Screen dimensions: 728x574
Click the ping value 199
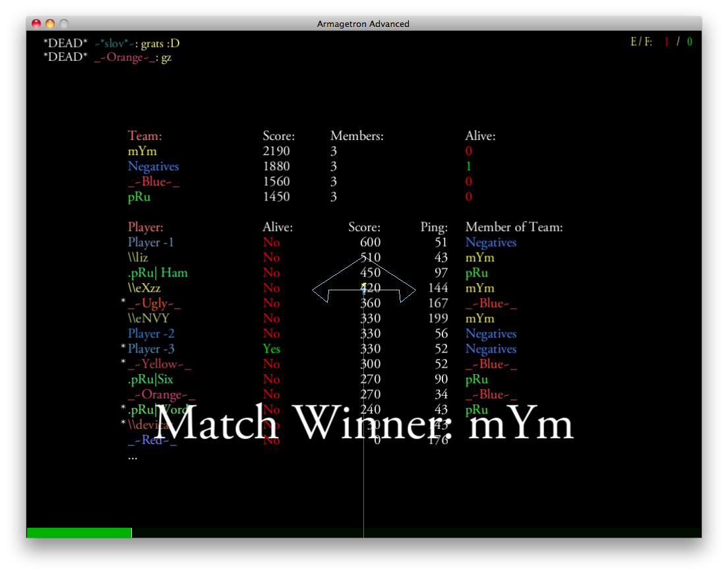(x=438, y=319)
